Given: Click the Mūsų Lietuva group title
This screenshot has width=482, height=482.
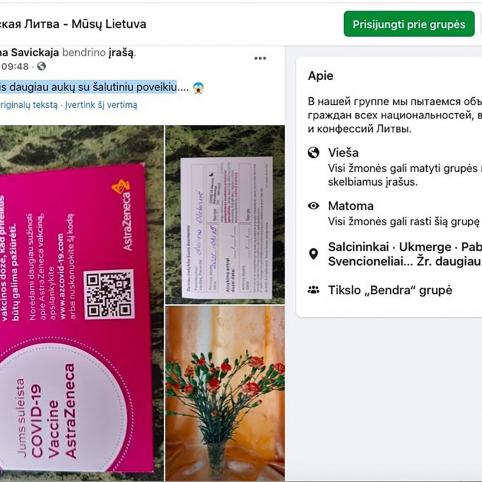Looking at the screenshot, I should click(109, 24).
